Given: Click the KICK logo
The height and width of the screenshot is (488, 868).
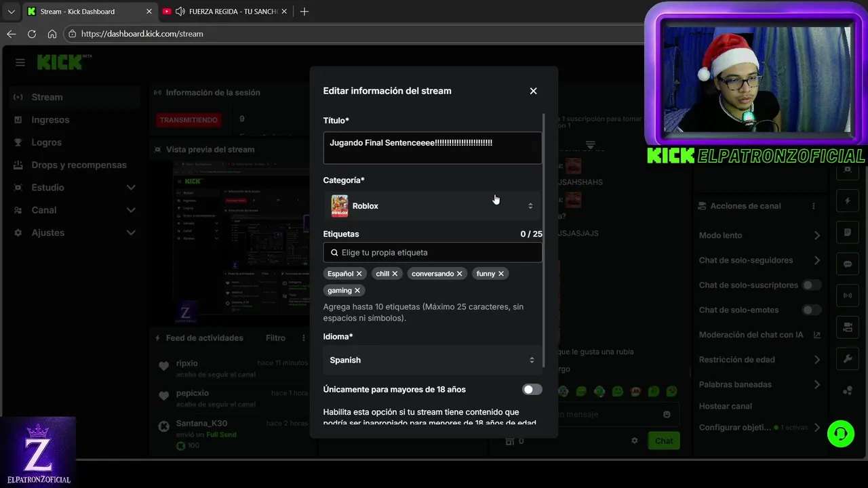Looking at the screenshot, I should (61, 62).
